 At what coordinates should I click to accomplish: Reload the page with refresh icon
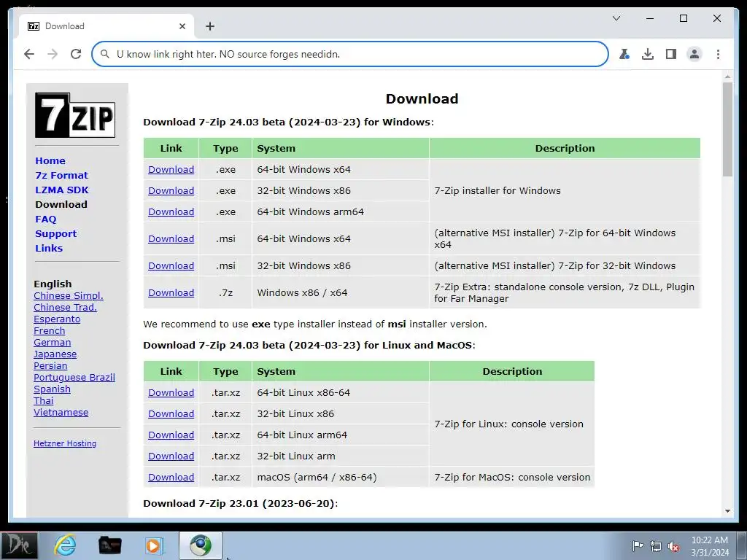coord(76,54)
